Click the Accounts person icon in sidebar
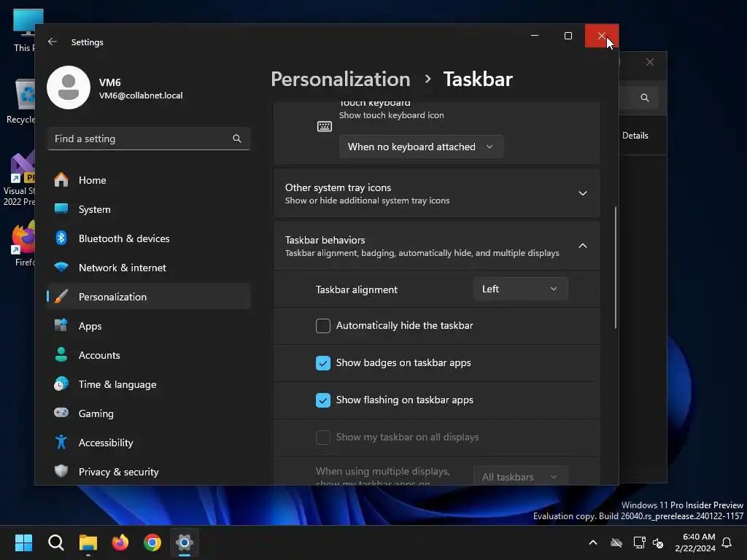Viewport: 747px width, 560px height. (x=61, y=355)
